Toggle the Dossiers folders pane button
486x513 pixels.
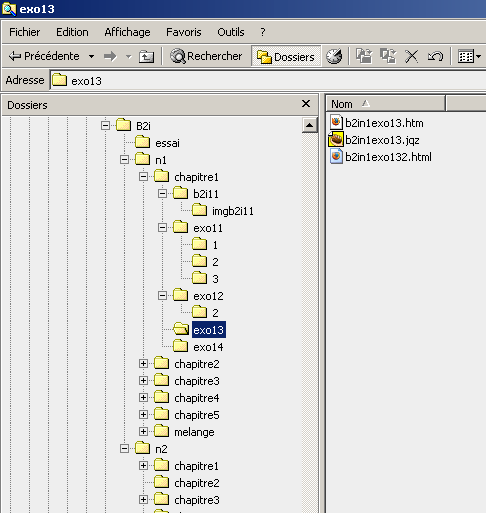pyautogui.click(x=286, y=56)
